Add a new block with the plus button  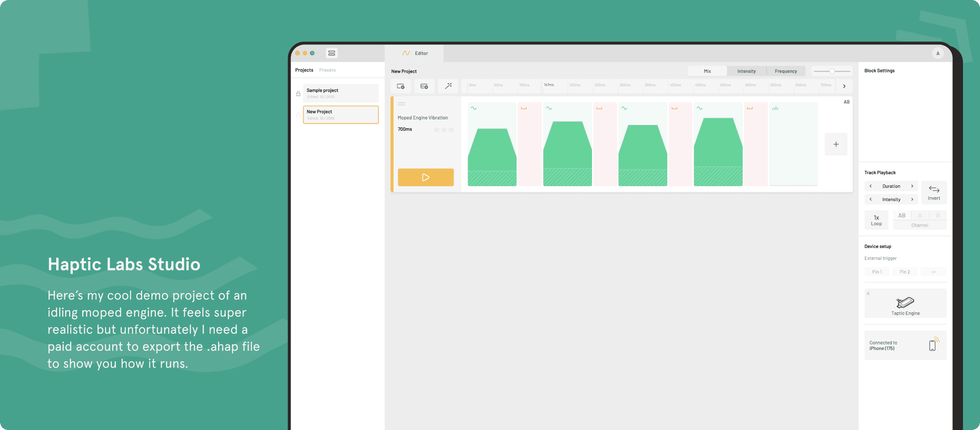836,144
